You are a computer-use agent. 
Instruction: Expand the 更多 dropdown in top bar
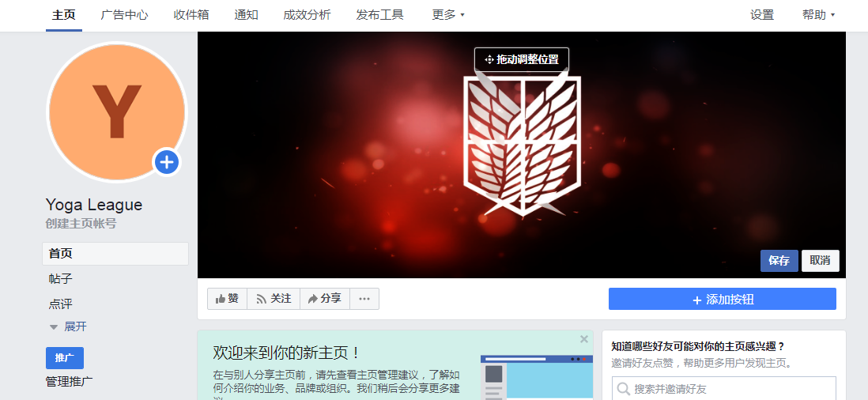[448, 16]
